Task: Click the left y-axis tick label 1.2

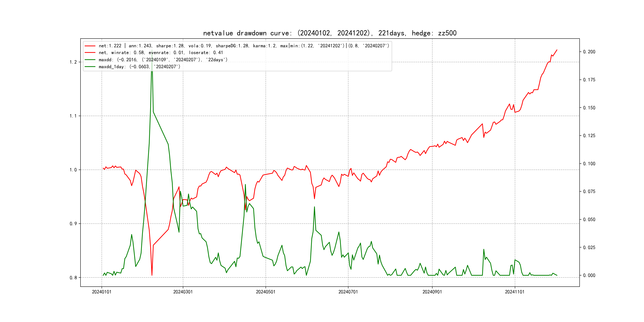Action: (x=73, y=62)
